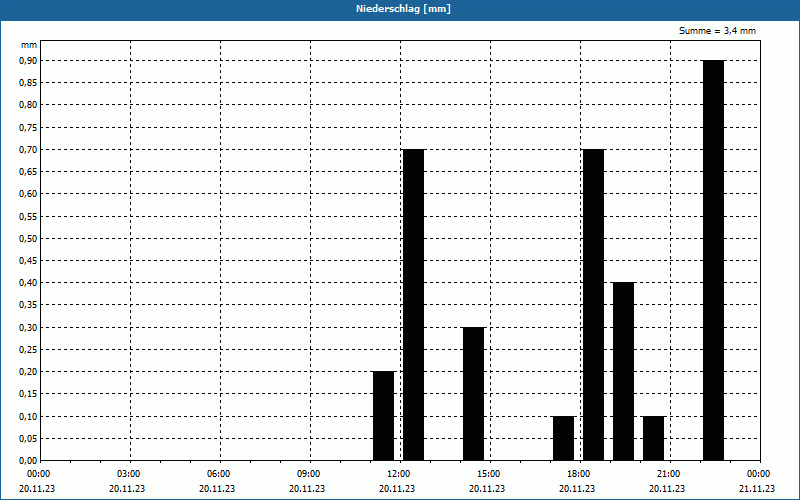Select the 0,25 y-axis value
800x500 pixels.
(28, 349)
